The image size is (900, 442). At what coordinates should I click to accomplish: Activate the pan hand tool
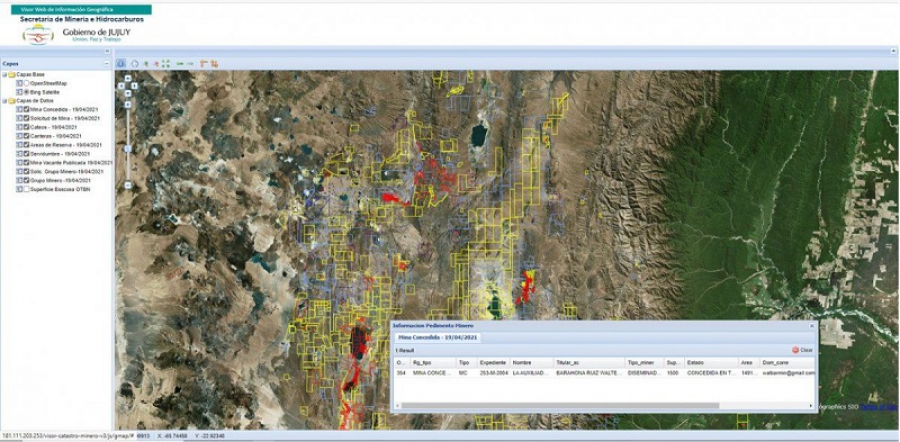pyautogui.click(x=134, y=63)
